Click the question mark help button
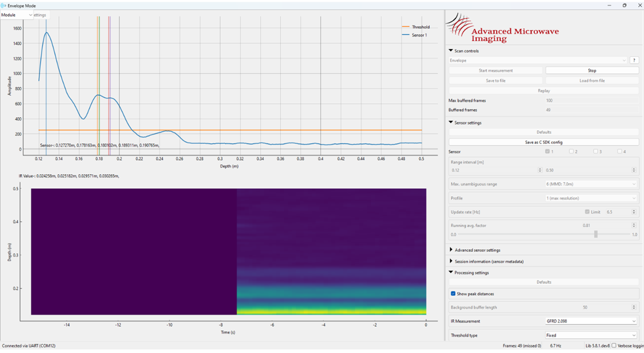Screen dimensions: 644x353 pyautogui.click(x=634, y=60)
